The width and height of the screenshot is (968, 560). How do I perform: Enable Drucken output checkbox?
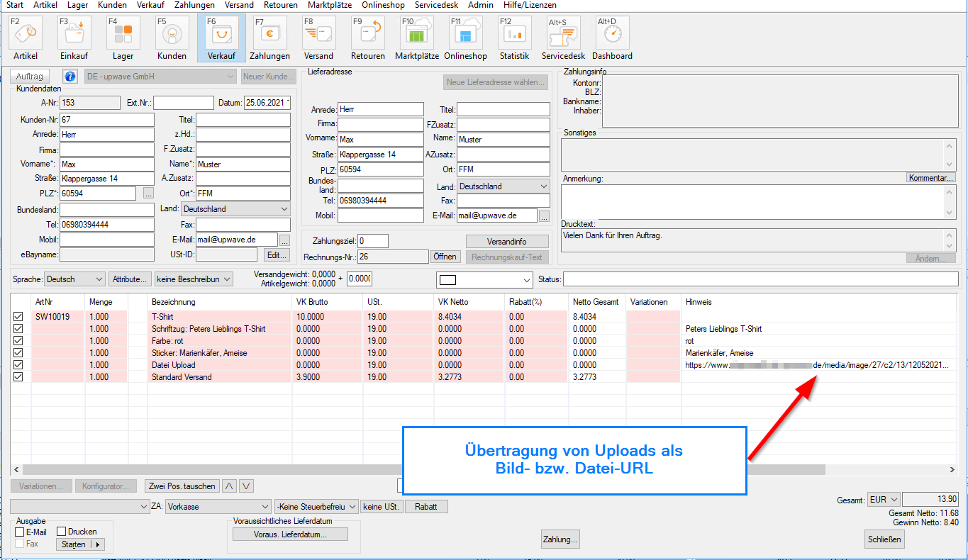click(62, 532)
